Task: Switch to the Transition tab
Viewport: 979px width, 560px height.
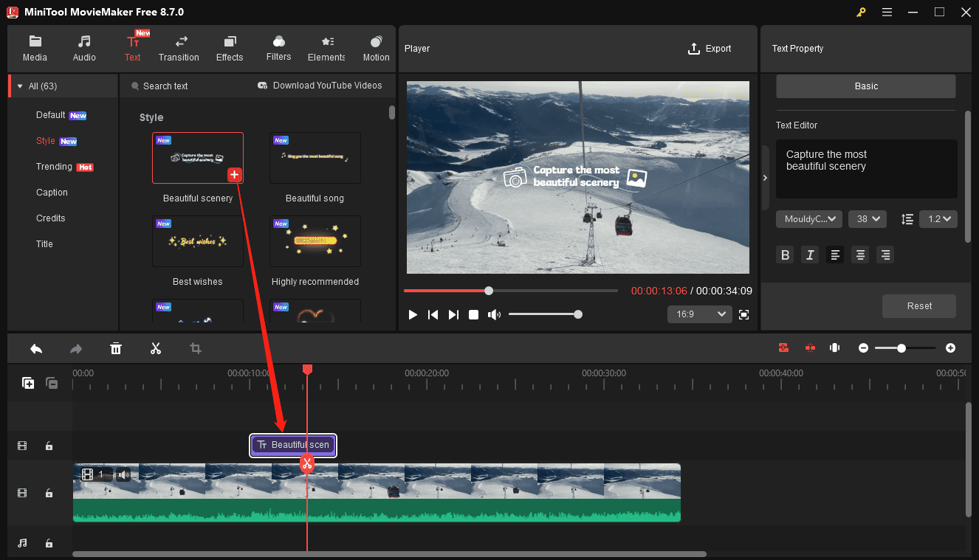Action: pyautogui.click(x=179, y=49)
